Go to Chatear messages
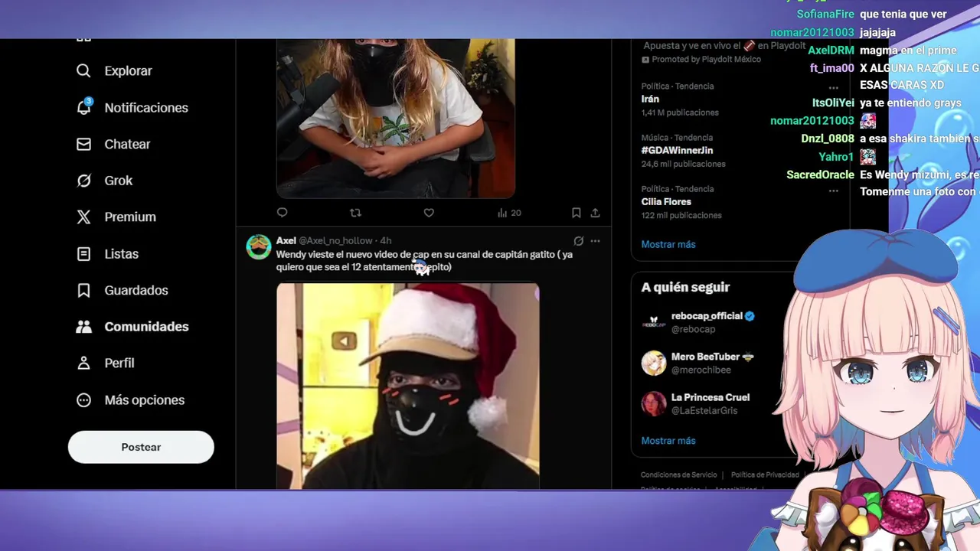Viewport: 980px width, 551px height. click(127, 144)
